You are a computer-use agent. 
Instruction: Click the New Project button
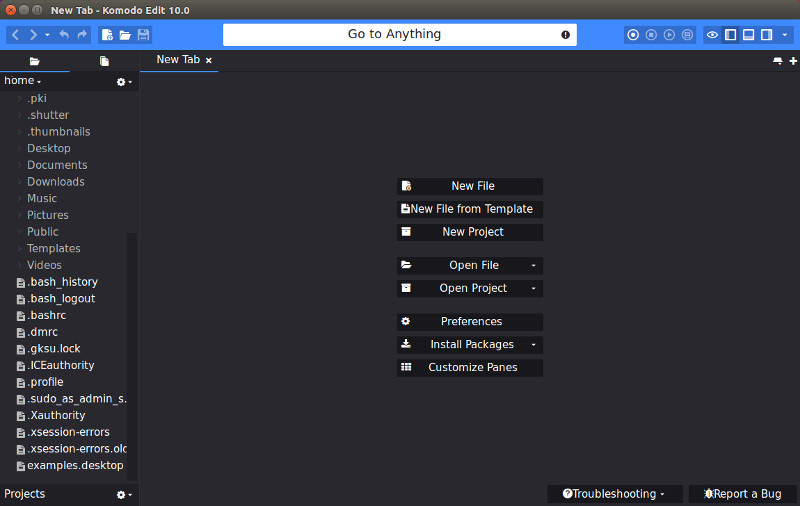click(470, 232)
